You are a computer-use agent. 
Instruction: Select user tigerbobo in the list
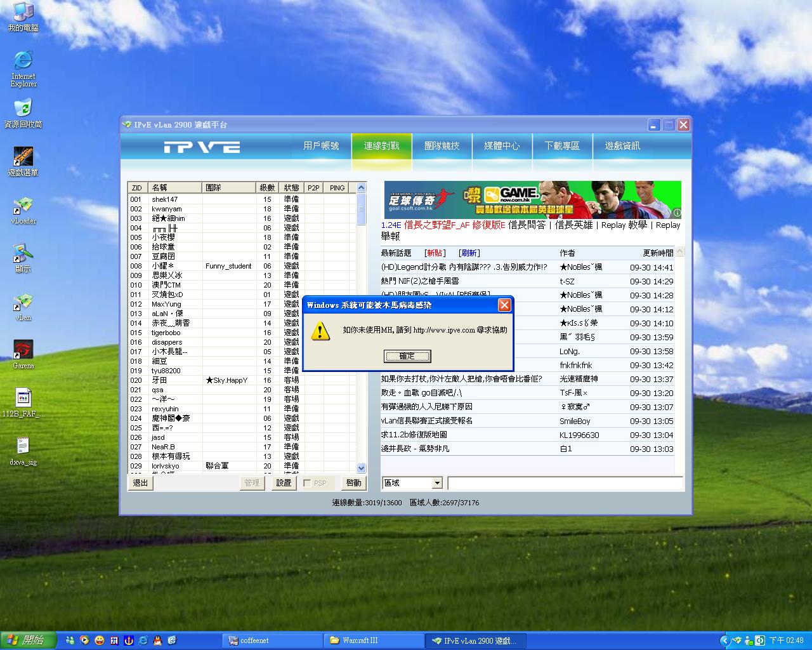[x=242, y=333]
